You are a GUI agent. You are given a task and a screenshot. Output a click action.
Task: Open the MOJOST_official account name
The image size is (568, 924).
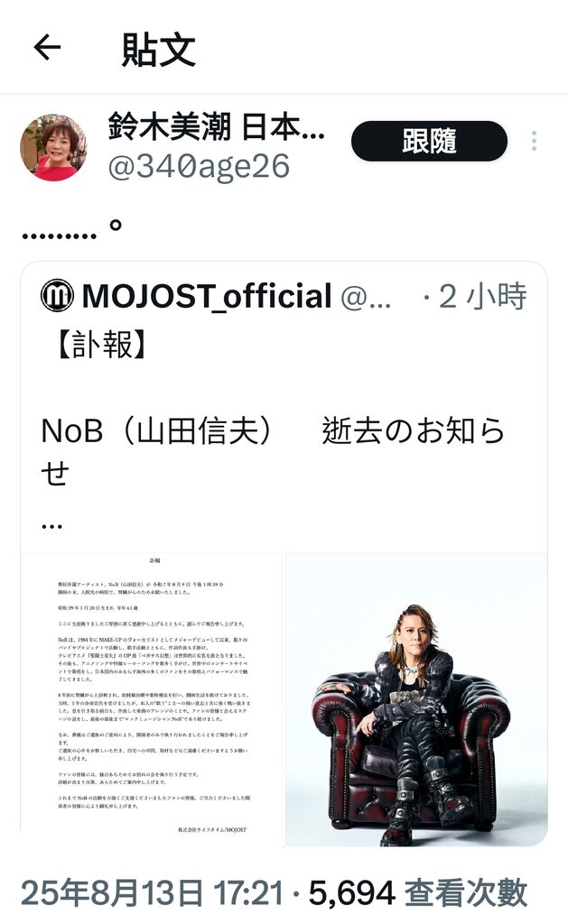207,296
